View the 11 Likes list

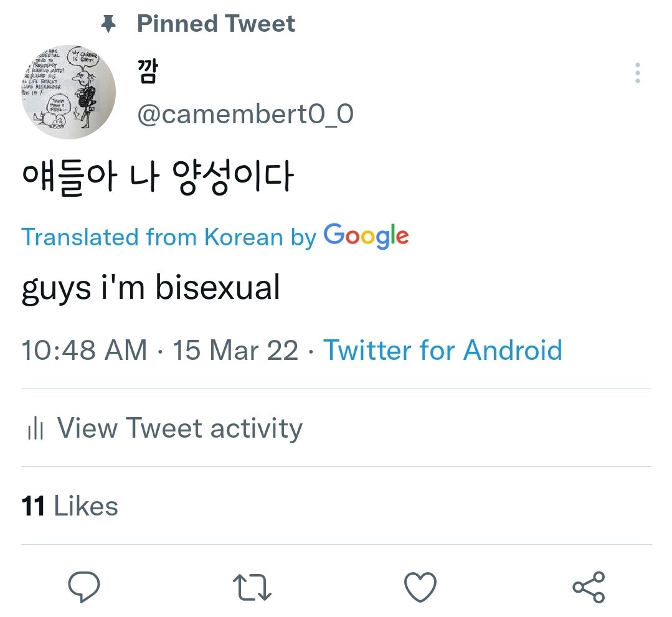(70, 506)
